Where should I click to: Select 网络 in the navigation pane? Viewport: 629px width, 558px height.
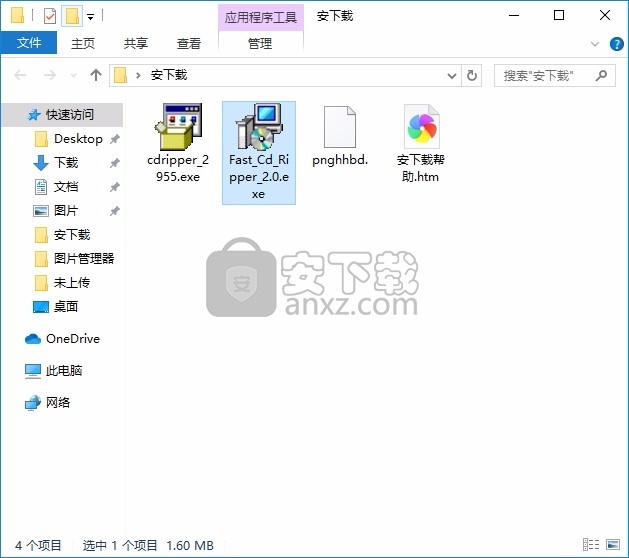[48, 402]
